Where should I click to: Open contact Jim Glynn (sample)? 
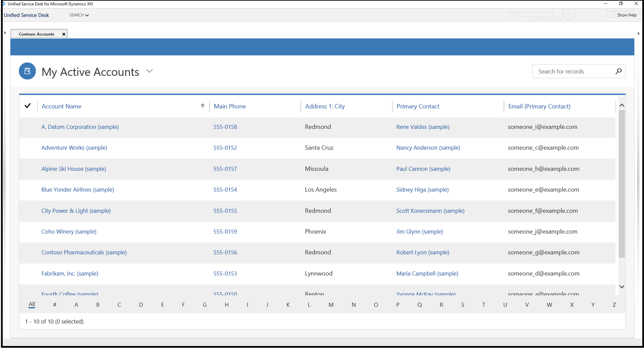pos(420,232)
